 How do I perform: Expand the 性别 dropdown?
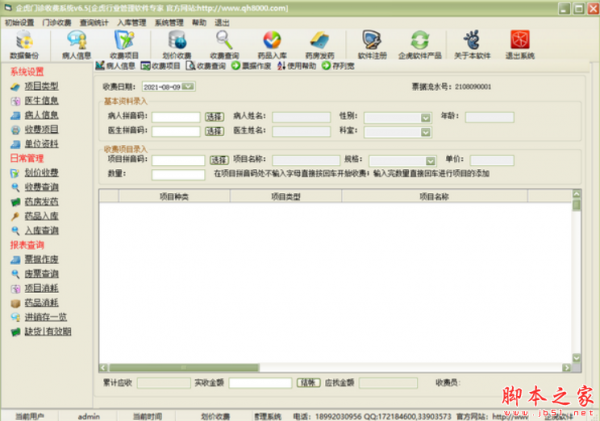(x=426, y=118)
